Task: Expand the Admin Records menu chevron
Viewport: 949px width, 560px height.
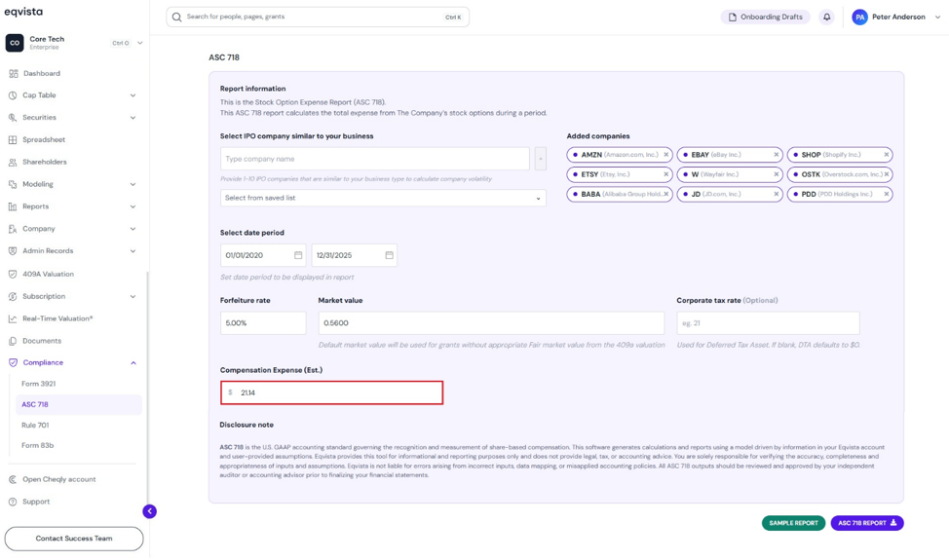Action: [x=133, y=251]
